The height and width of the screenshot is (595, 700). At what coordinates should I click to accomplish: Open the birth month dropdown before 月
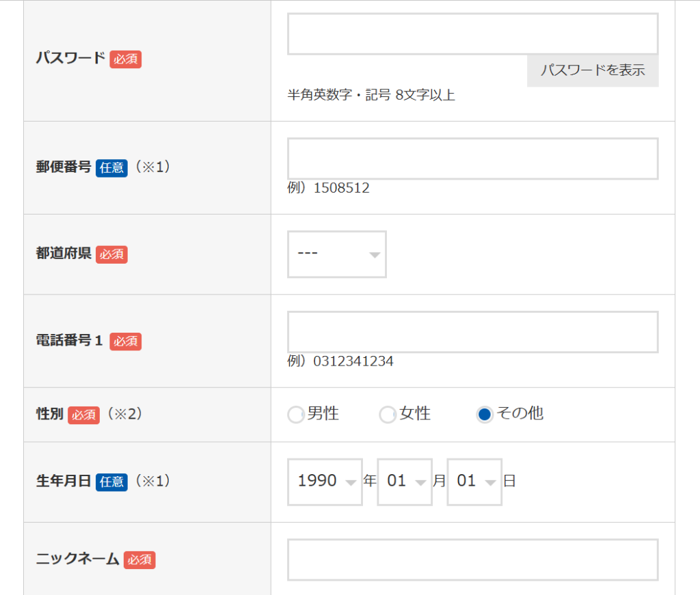pyautogui.click(x=404, y=482)
